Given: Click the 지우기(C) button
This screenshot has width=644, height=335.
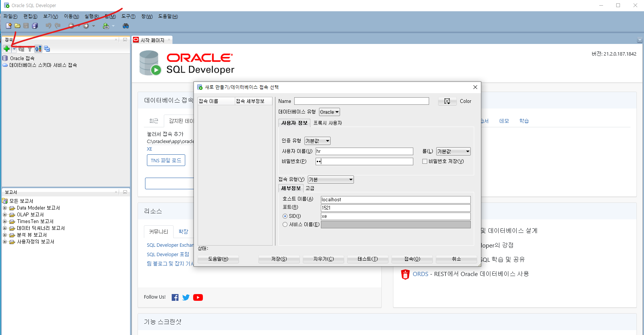Looking at the screenshot, I should 324,259.
